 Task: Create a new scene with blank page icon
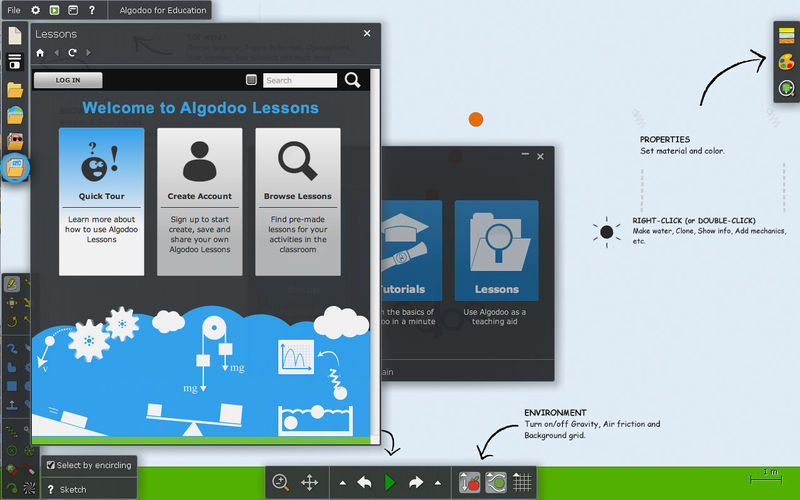click(x=15, y=35)
